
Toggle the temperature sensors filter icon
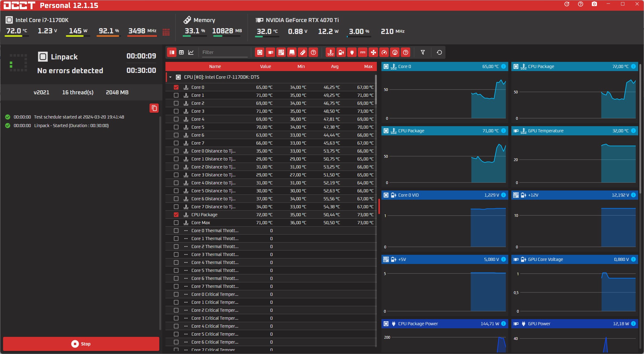coord(330,52)
